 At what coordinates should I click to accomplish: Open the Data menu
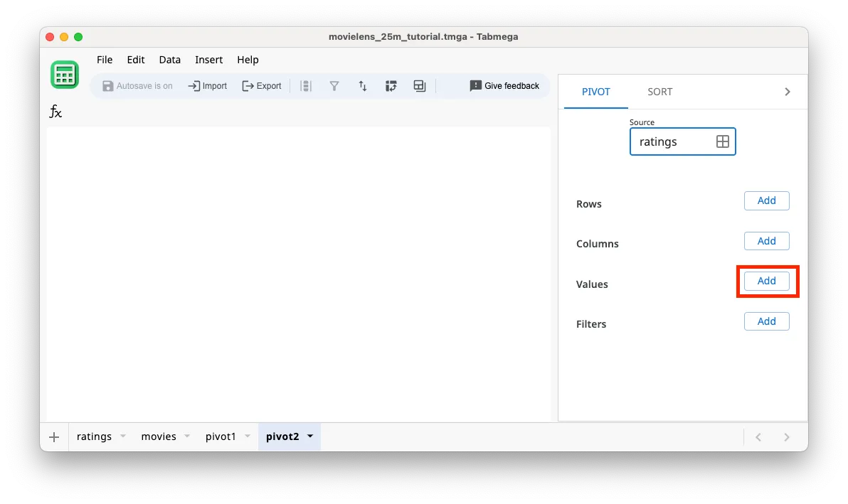tap(169, 60)
